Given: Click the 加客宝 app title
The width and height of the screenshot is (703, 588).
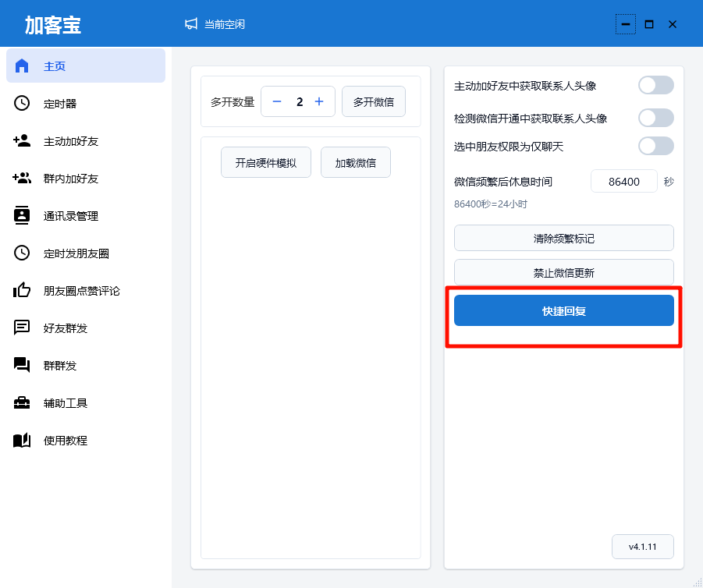Looking at the screenshot, I should click(x=53, y=25).
